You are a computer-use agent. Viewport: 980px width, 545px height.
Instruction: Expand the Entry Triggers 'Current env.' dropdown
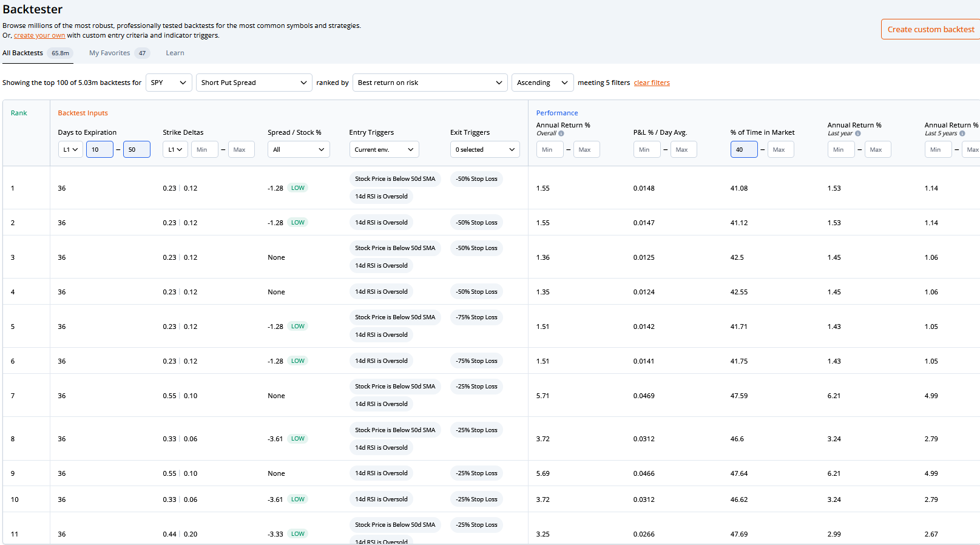point(384,150)
